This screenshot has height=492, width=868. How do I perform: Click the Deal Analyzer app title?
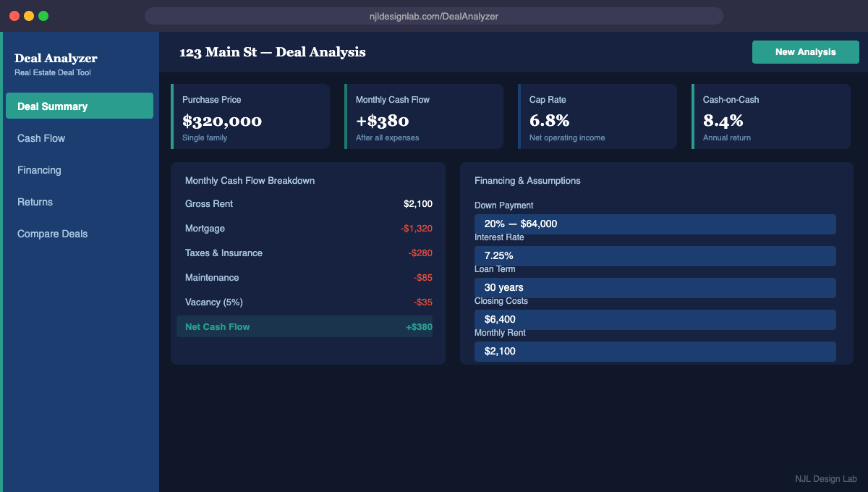coord(56,59)
